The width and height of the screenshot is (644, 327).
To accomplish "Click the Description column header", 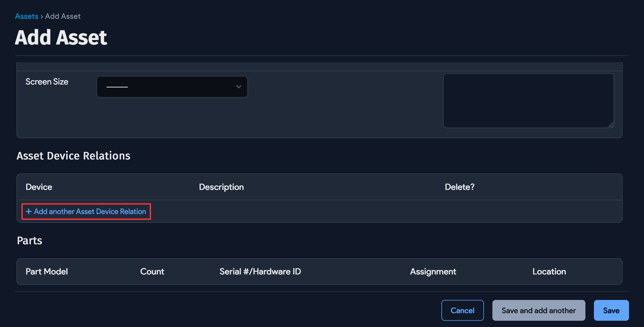I will [x=221, y=187].
